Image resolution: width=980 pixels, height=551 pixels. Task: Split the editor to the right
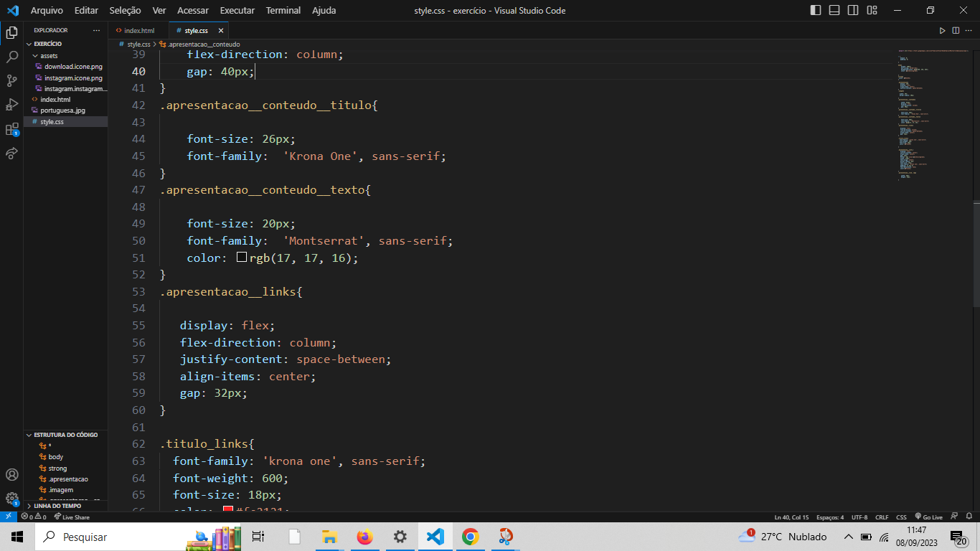coord(956,30)
